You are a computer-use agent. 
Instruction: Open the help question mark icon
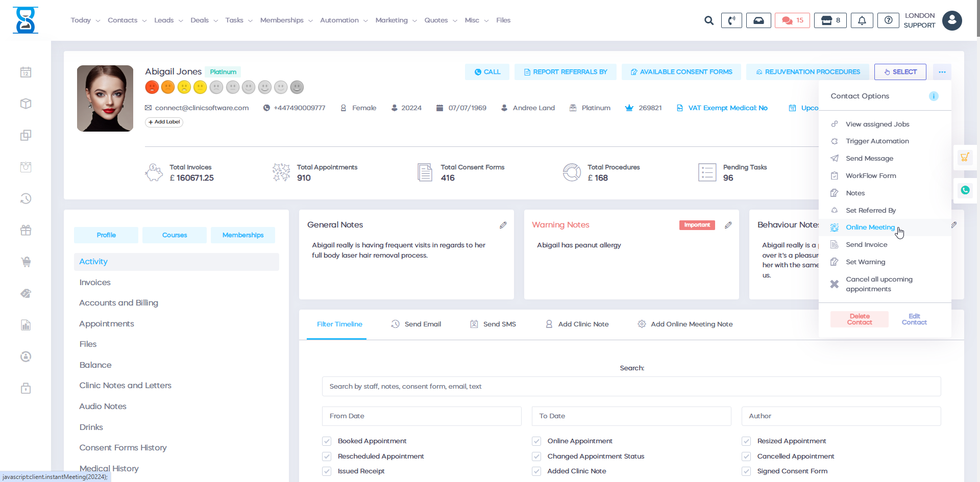(888, 20)
